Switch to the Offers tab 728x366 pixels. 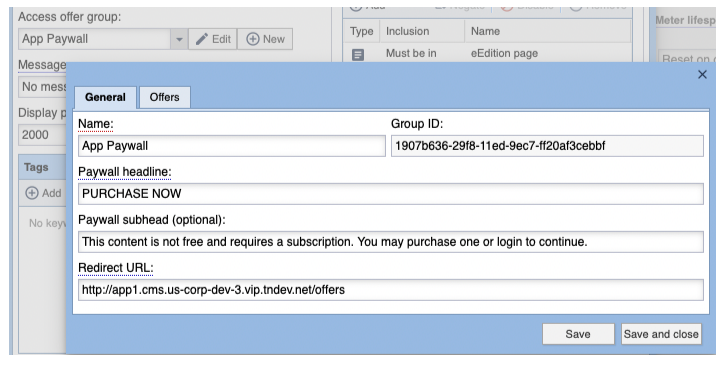(x=164, y=97)
